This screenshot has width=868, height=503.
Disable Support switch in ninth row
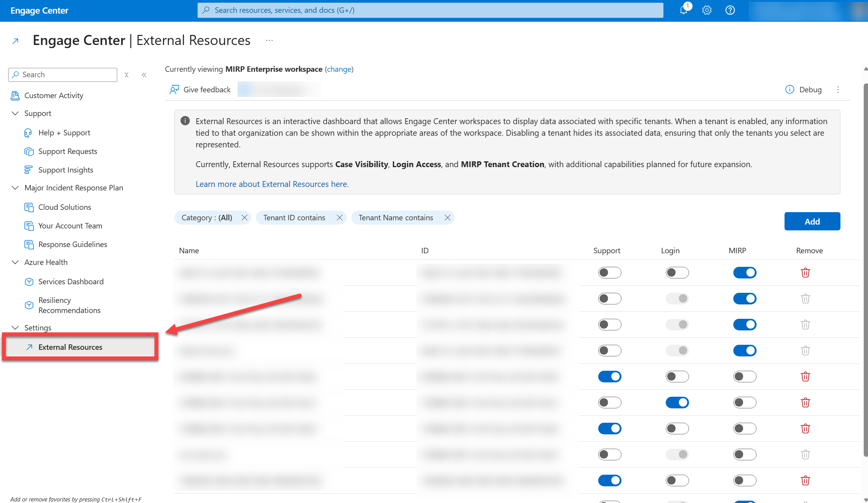tap(610, 481)
